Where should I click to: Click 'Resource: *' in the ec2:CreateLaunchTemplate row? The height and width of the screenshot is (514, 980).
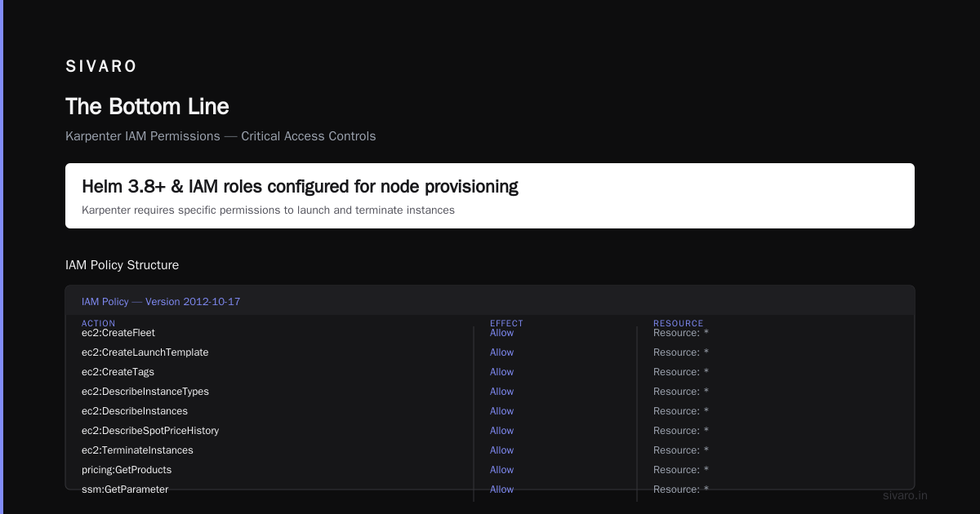pyautogui.click(x=681, y=352)
